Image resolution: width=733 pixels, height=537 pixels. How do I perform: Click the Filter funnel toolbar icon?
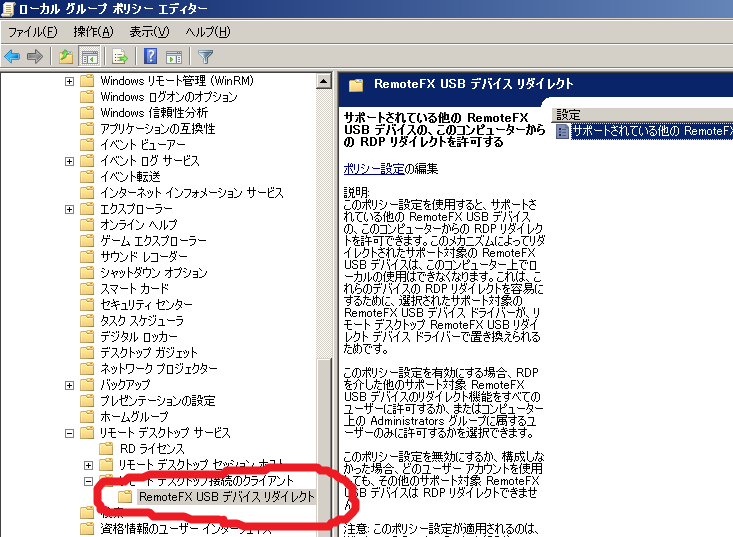(x=205, y=57)
